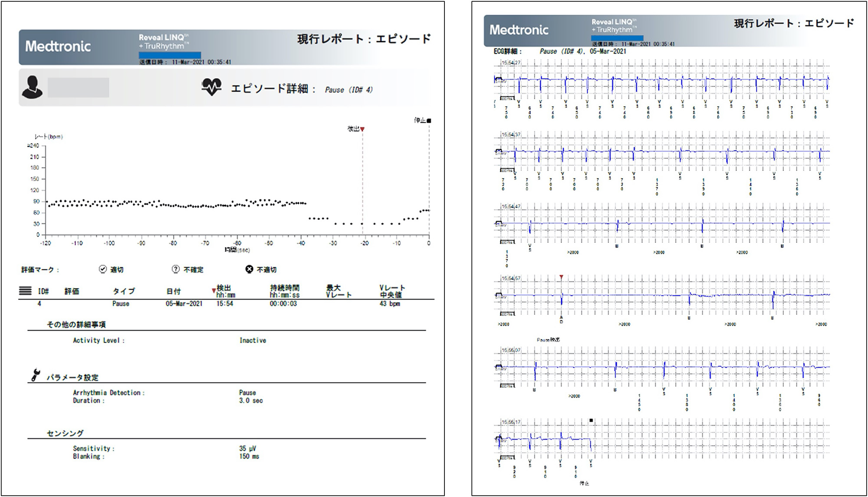Click the black stop square on rate chart

click(x=429, y=121)
